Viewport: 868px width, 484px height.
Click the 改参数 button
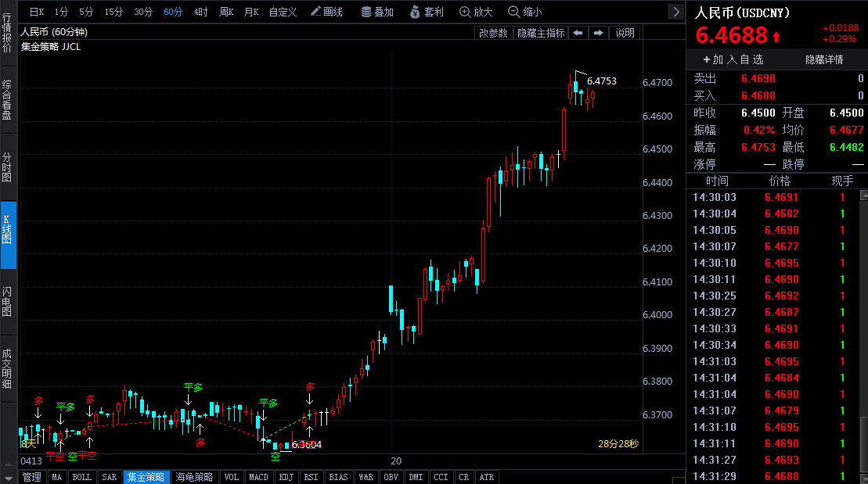(494, 33)
